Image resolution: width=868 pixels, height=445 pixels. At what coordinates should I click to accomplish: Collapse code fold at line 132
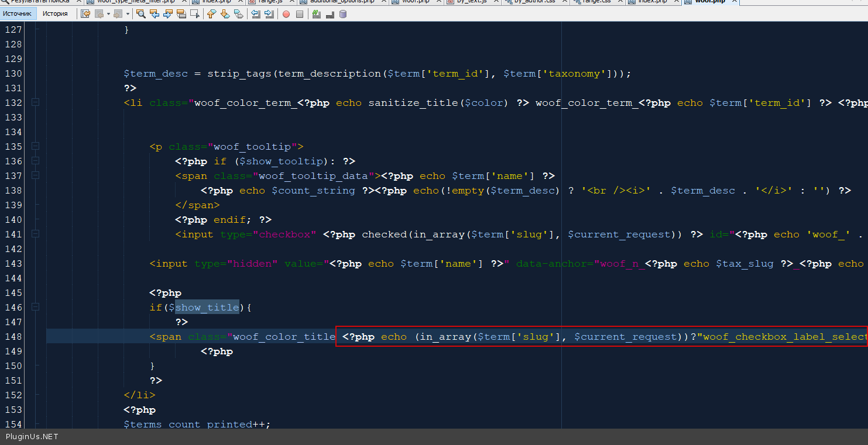pos(35,102)
